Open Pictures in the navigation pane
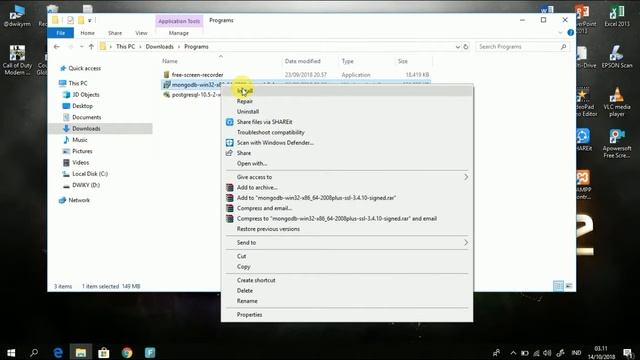The height and width of the screenshot is (360, 640). [x=82, y=151]
